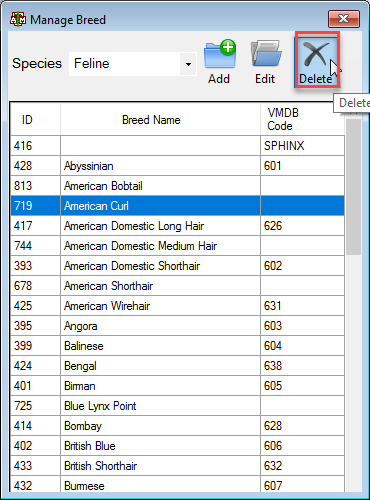Screen dimensions: 370x500
Task: Click VMDB code 602 cell
Action: point(302,266)
